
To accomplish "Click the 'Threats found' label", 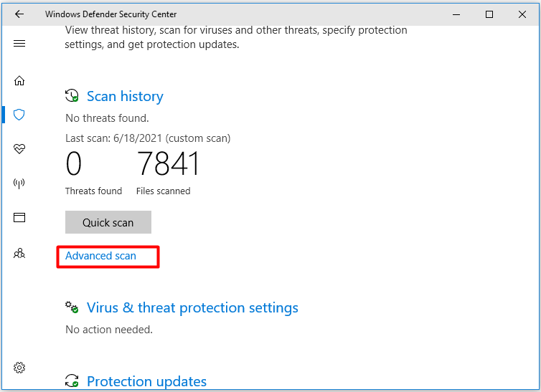I will [93, 191].
